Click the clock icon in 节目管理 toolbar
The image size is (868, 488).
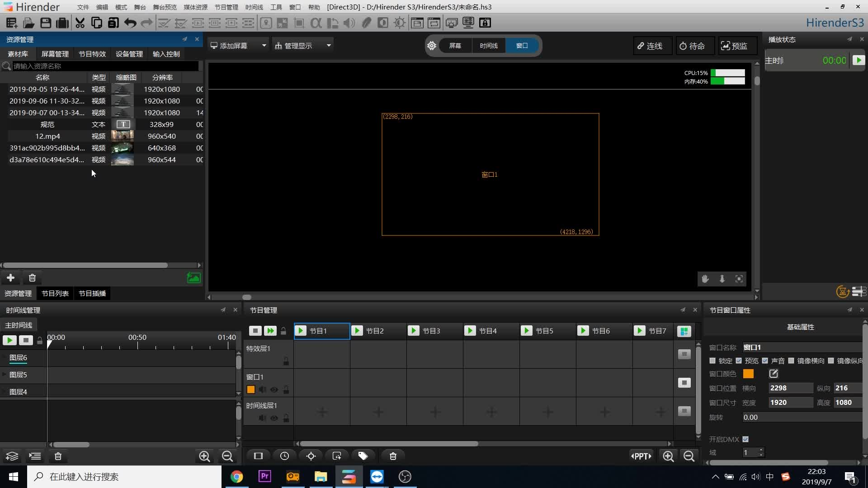point(284,456)
